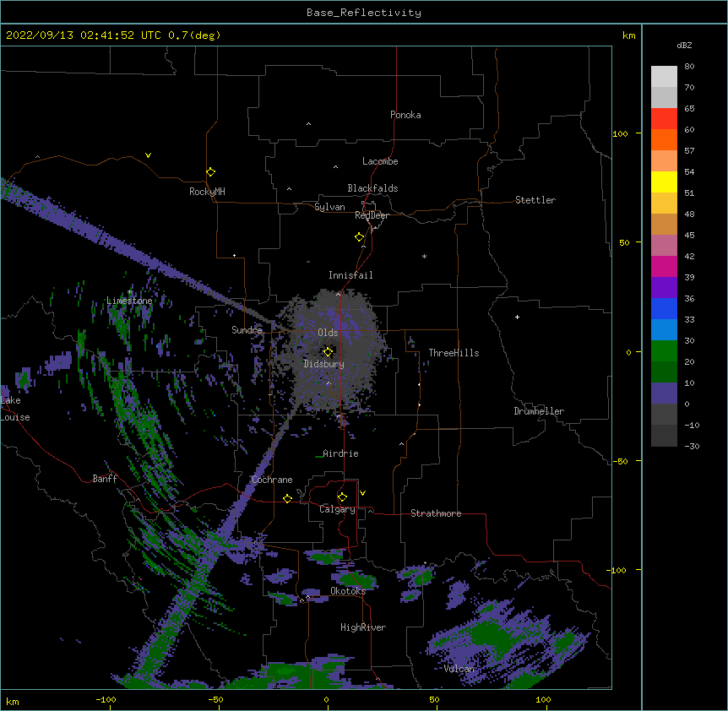Screen dimensions: 728x711
Task: Click the red 65 dBZ color swatch
Action: click(664, 118)
